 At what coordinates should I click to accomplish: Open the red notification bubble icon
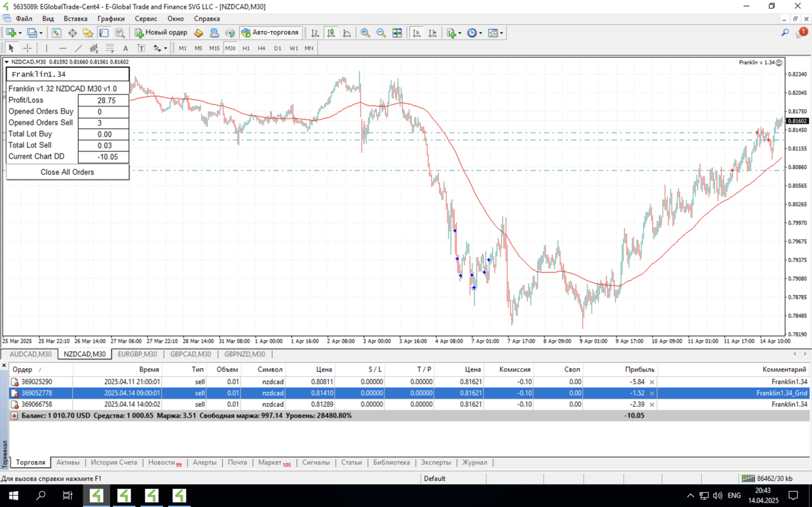click(802, 32)
